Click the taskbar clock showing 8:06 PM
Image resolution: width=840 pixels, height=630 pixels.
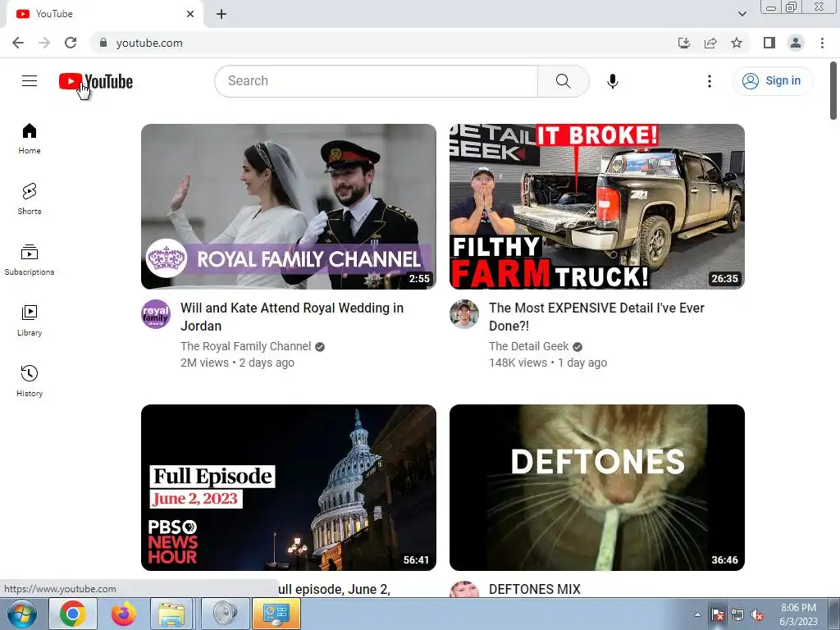pyautogui.click(x=798, y=614)
